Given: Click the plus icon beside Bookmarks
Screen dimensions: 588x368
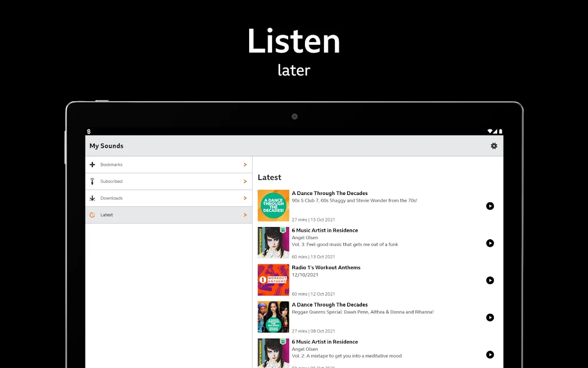Looking at the screenshot, I should [x=92, y=164].
